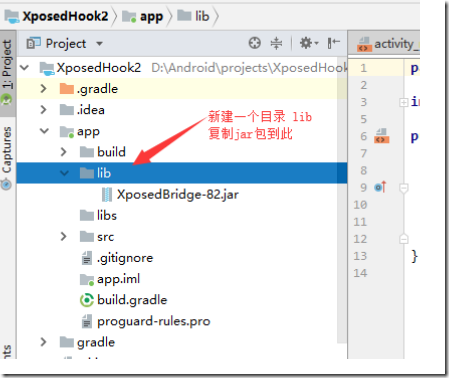
Task: Select the XposedHook2 project root row
Action: coord(182,68)
